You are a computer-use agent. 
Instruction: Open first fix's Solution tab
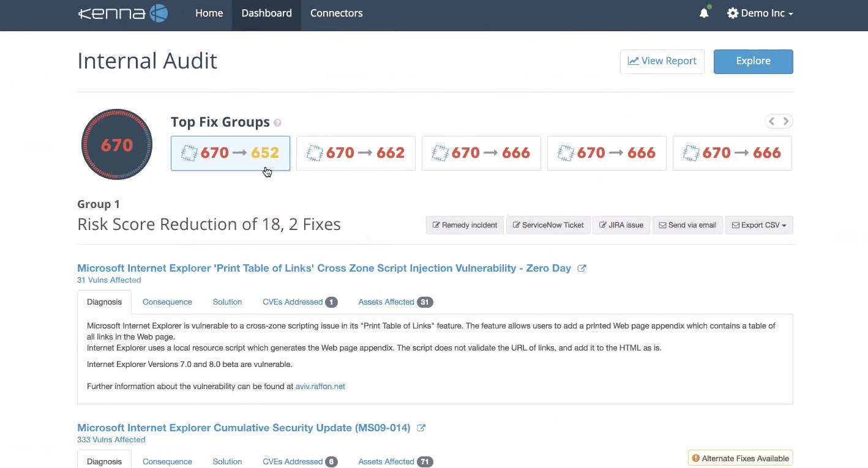tap(227, 302)
